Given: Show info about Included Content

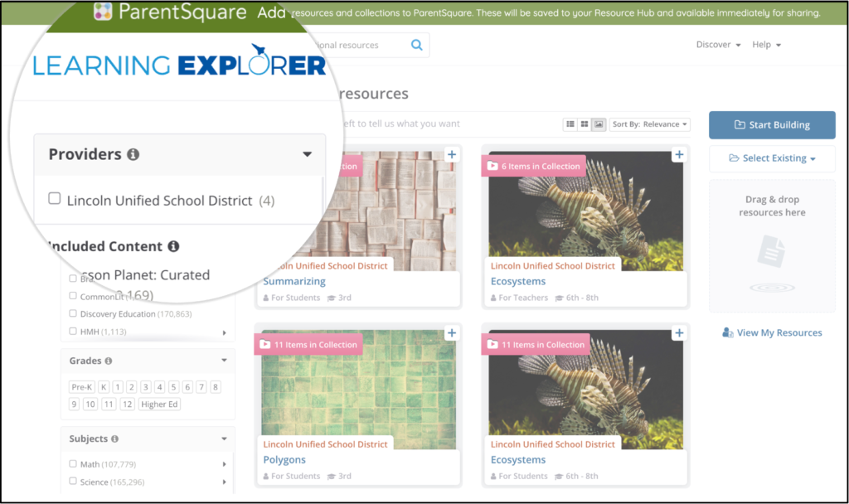Looking at the screenshot, I should [x=173, y=246].
